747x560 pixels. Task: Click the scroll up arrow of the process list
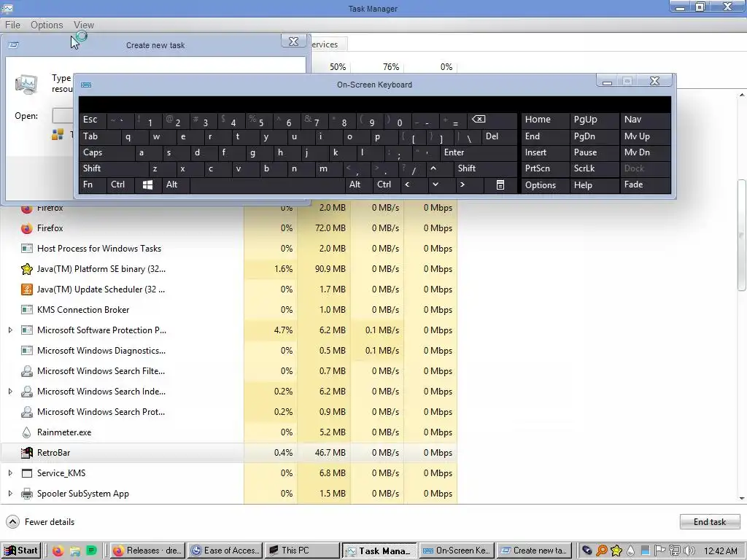click(742, 96)
